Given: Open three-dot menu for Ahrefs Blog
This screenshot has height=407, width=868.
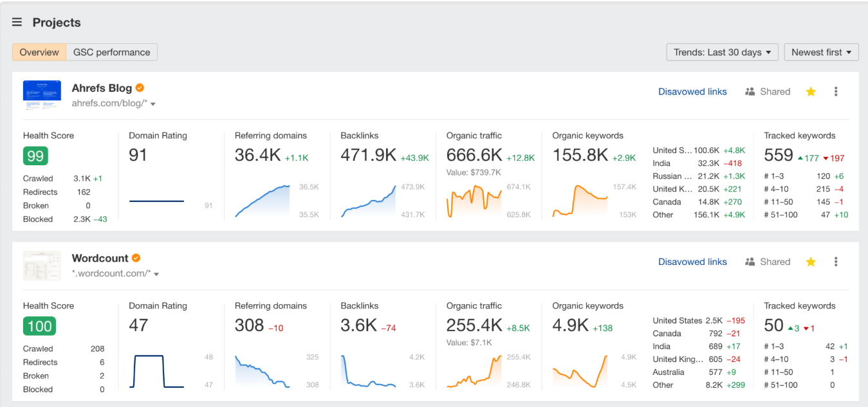Looking at the screenshot, I should click(x=836, y=92).
